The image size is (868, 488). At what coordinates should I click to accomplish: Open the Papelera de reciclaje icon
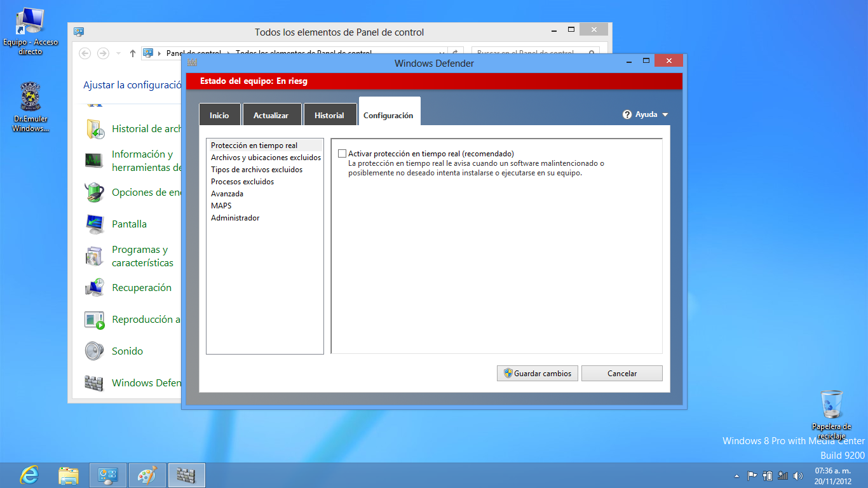tap(831, 415)
